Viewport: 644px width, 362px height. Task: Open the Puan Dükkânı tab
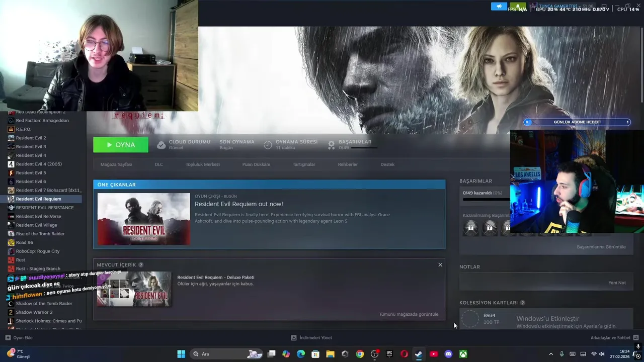[x=256, y=164]
